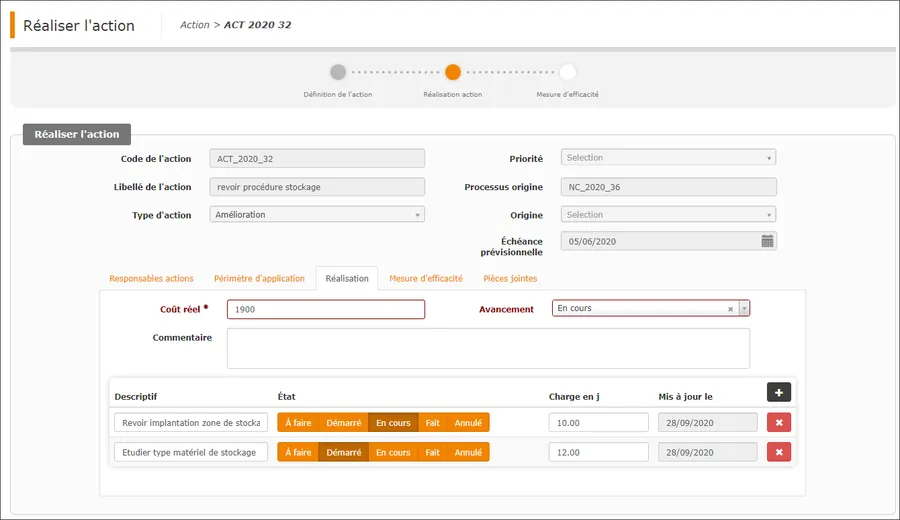
Task: Click the Mesure d'efficacité step circle
Action: [568, 72]
